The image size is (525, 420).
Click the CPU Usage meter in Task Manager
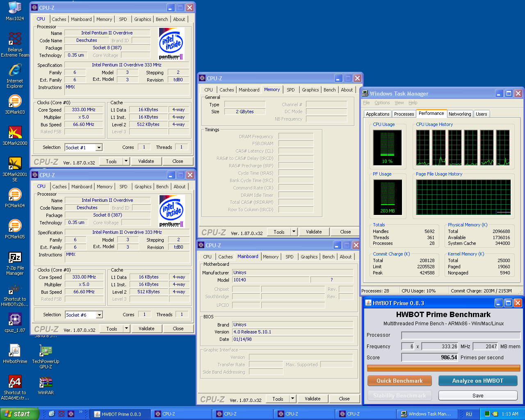tap(387, 148)
